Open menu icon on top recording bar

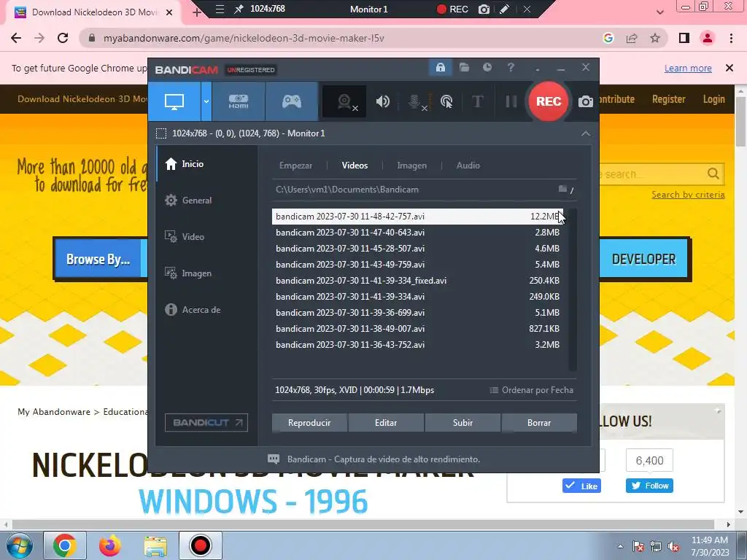tap(220, 9)
